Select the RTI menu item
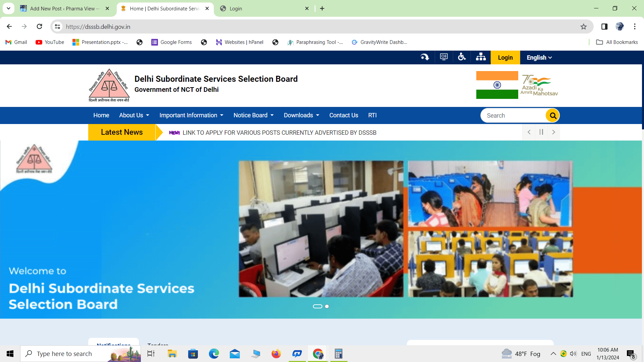 (372, 115)
